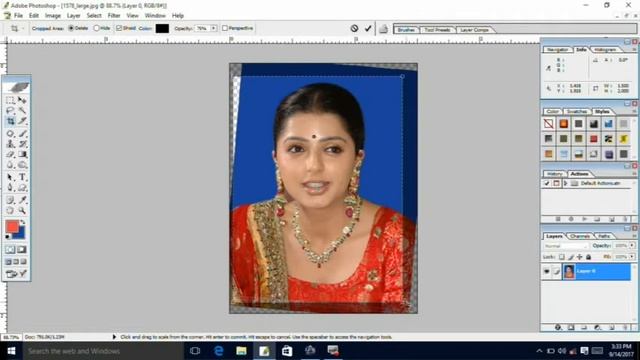The width and height of the screenshot is (640, 360).
Task: Open the Styles panel flyout menu
Action: pyautogui.click(x=634, y=111)
